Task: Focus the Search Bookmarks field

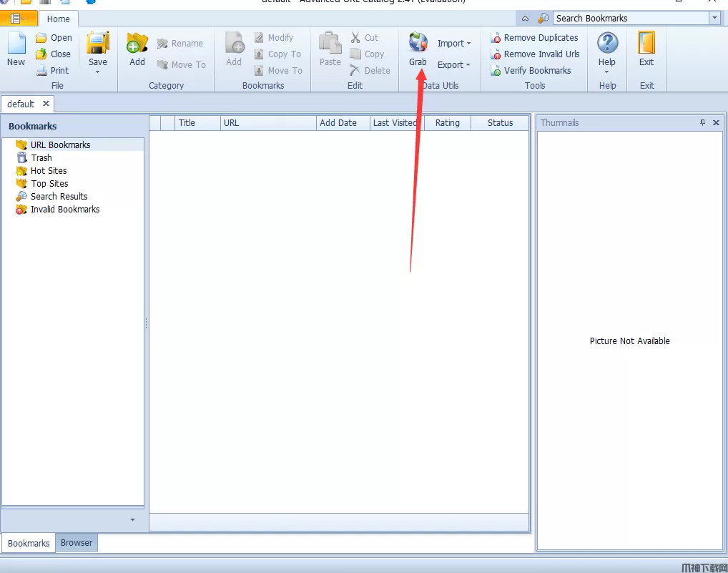Action: click(631, 18)
